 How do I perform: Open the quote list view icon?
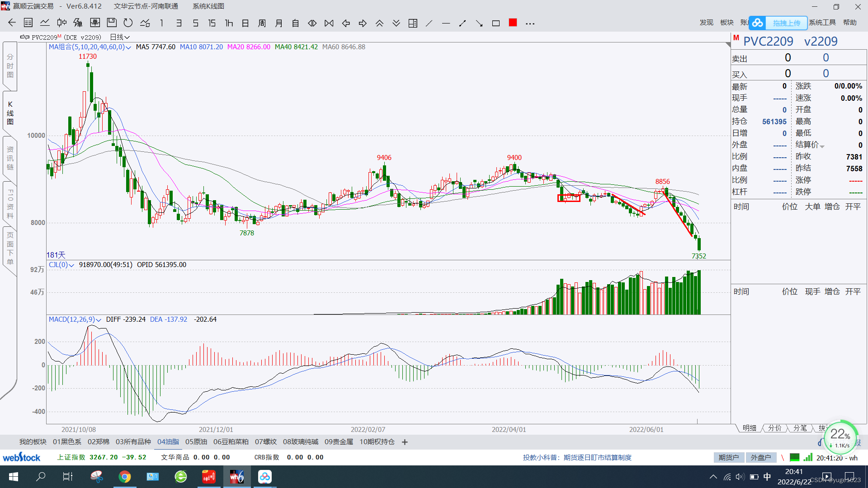[x=28, y=23]
